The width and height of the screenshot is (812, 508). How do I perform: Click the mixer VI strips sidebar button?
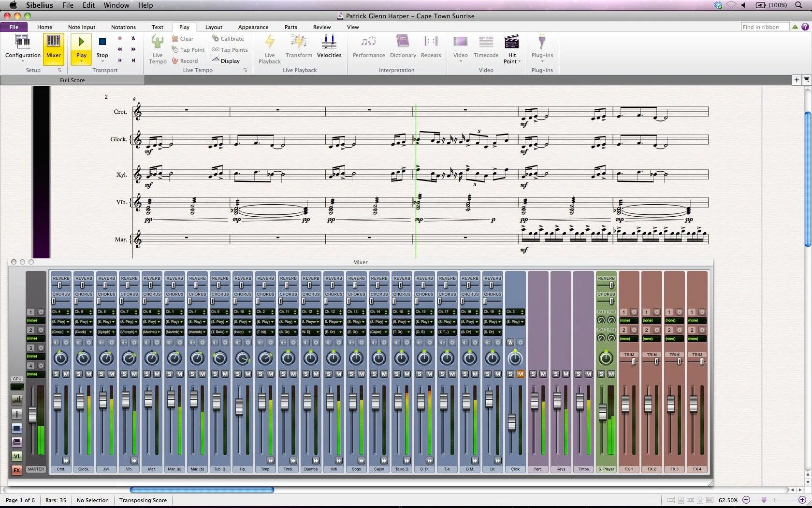(16, 456)
